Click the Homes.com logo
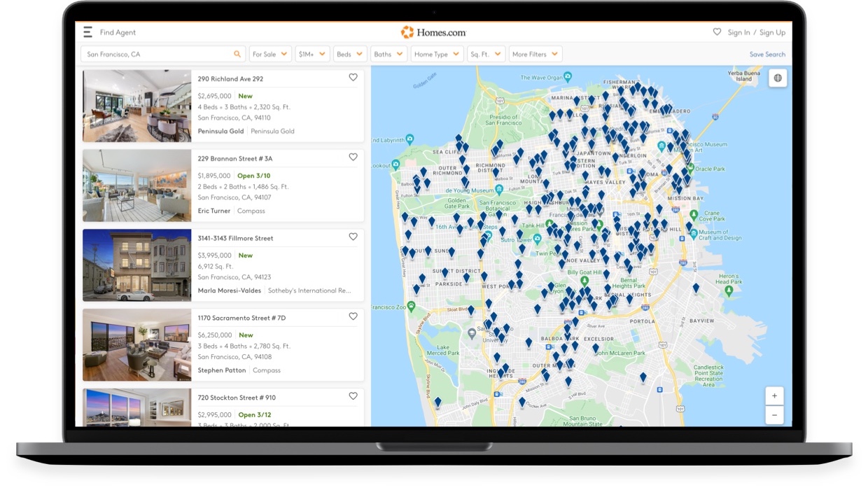Screen dimensions: 868x504 (x=433, y=32)
